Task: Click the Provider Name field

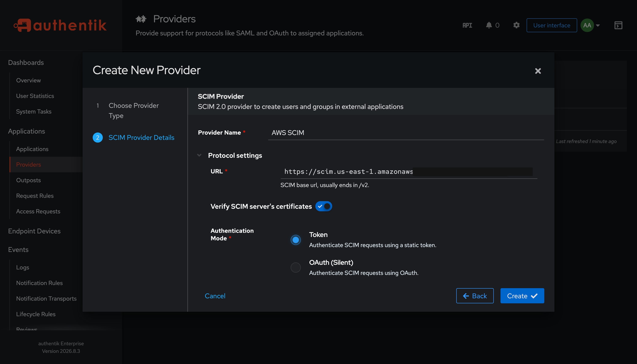Action: [406, 133]
